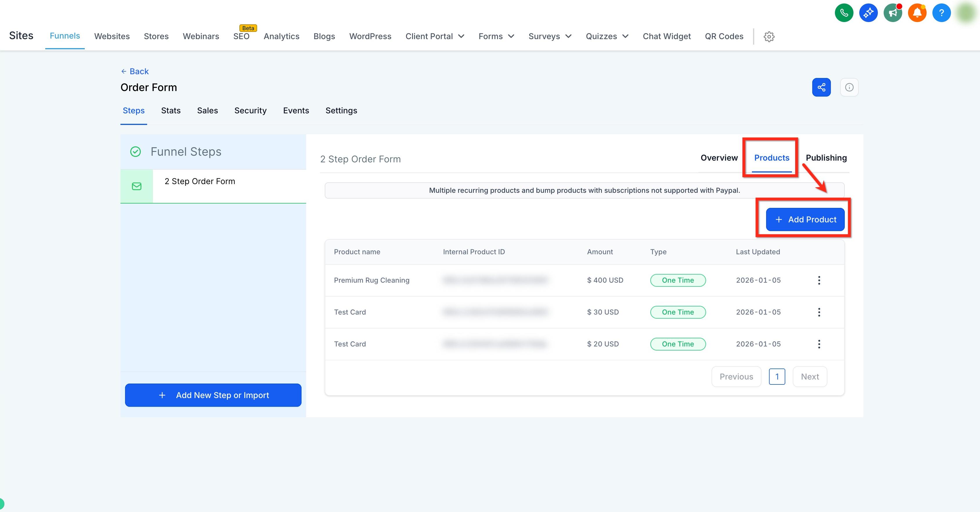Switch to the Publishing tab

(826, 158)
